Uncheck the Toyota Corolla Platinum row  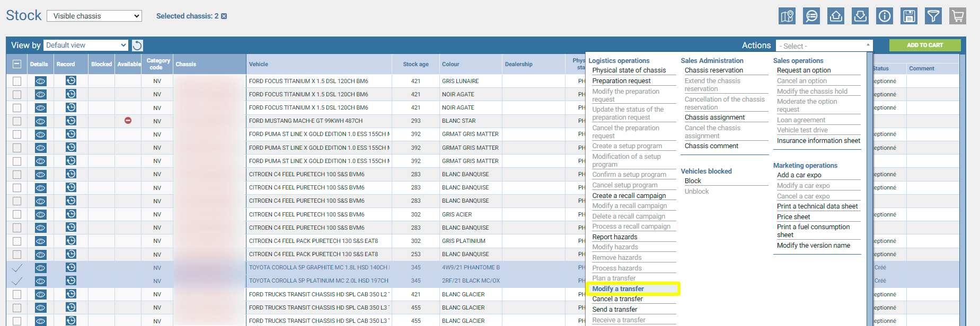[17, 281]
